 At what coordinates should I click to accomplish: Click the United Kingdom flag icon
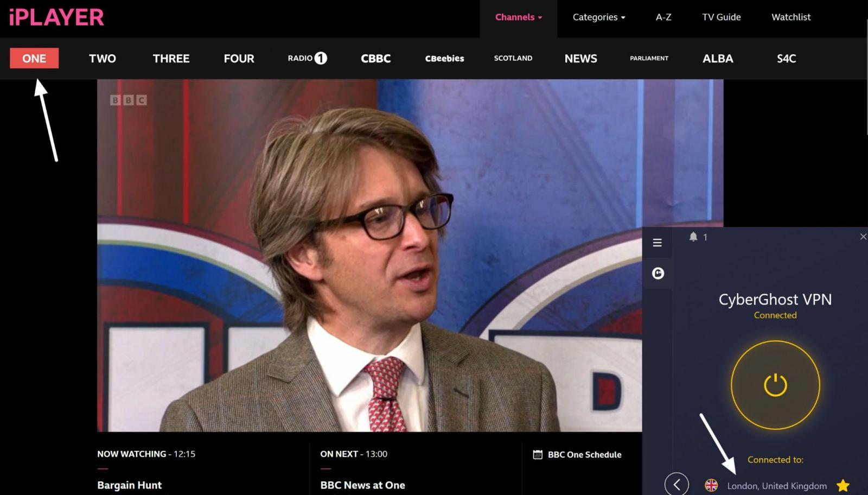coord(711,485)
